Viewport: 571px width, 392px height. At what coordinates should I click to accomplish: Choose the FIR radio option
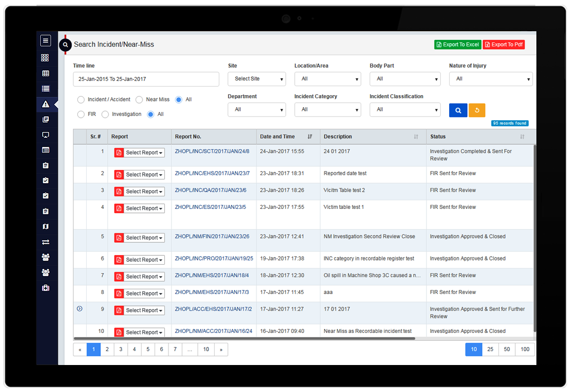coord(81,115)
